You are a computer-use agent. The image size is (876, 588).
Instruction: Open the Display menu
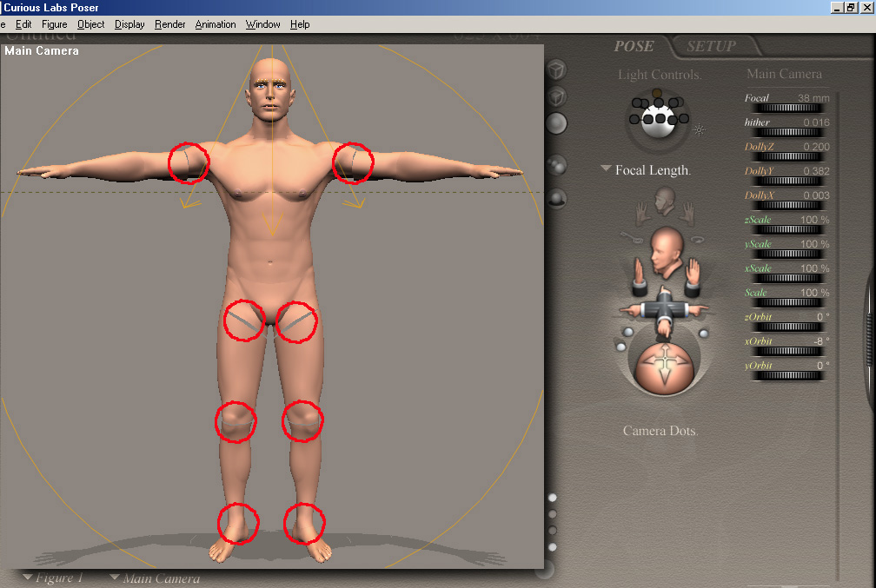click(129, 24)
